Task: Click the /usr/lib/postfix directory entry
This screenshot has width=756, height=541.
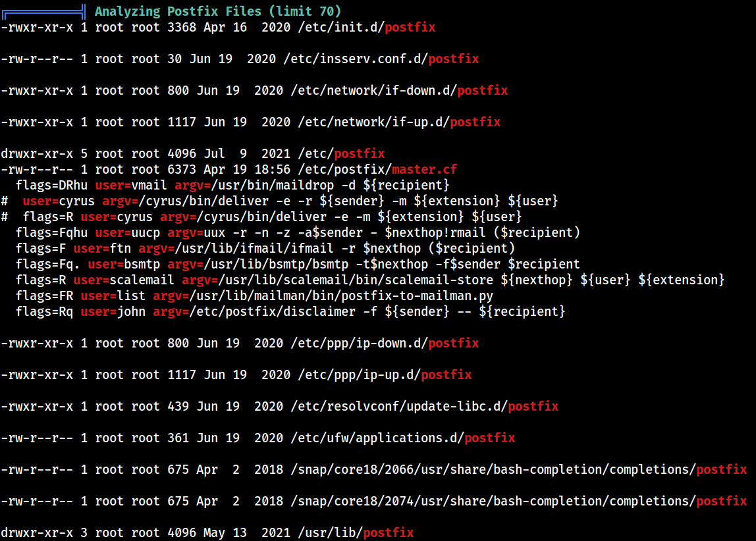Action: (356, 533)
